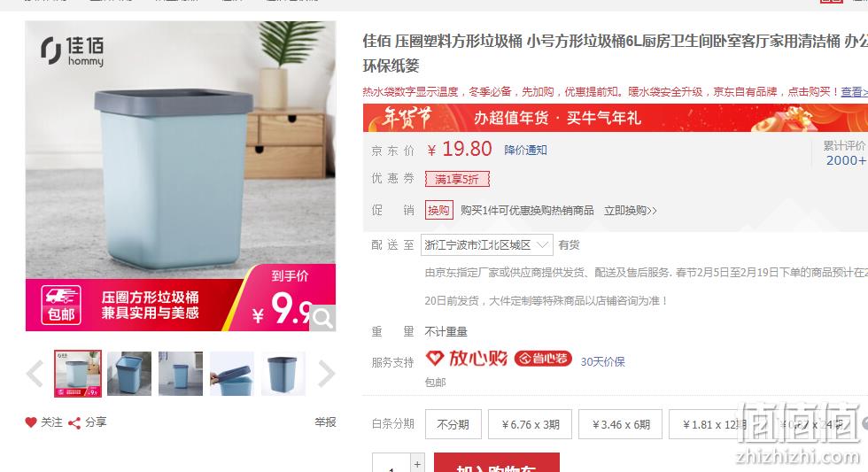Increase quantity with the plus stepper
The height and width of the screenshot is (472, 868).
(418, 462)
